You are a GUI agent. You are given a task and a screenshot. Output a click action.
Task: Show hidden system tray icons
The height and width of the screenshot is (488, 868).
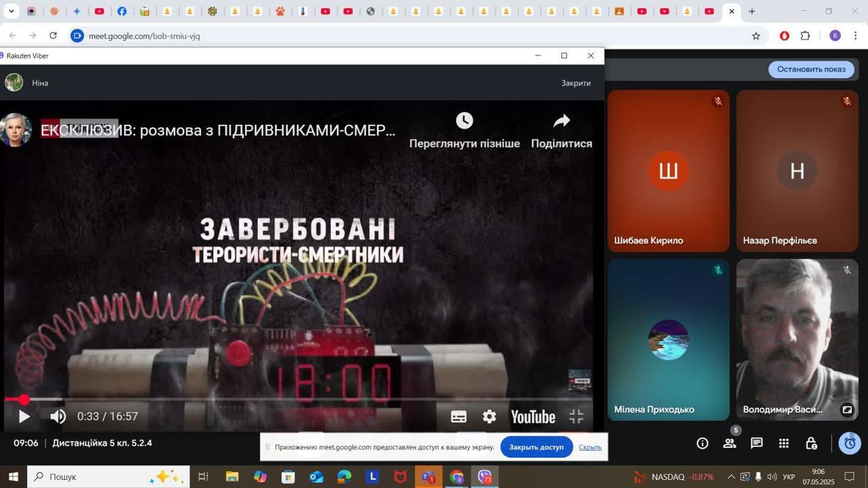731,477
